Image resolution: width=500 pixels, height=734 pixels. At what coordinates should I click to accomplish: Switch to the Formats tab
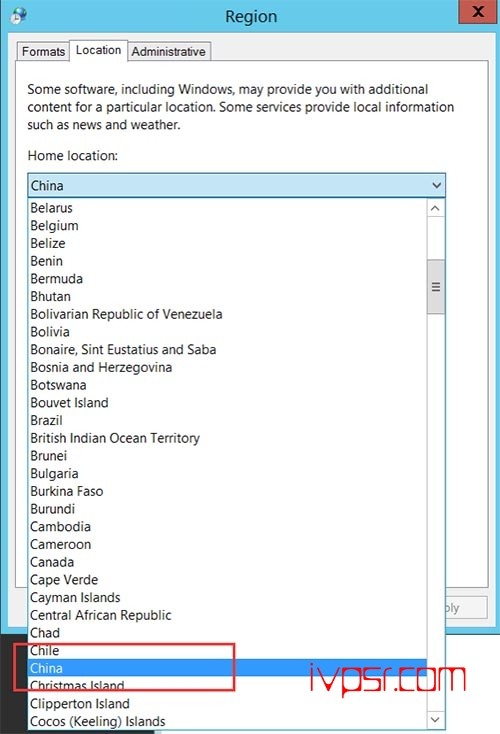(43, 51)
